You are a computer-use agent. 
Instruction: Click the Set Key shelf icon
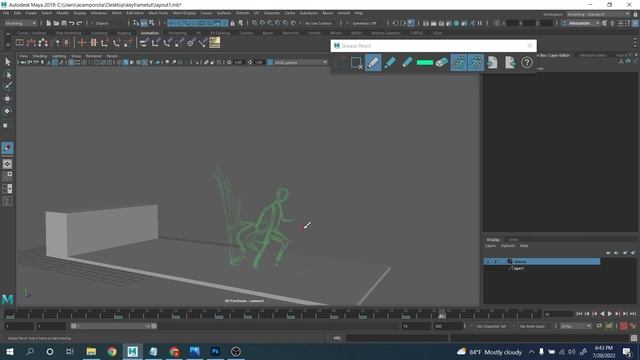(x=82, y=42)
